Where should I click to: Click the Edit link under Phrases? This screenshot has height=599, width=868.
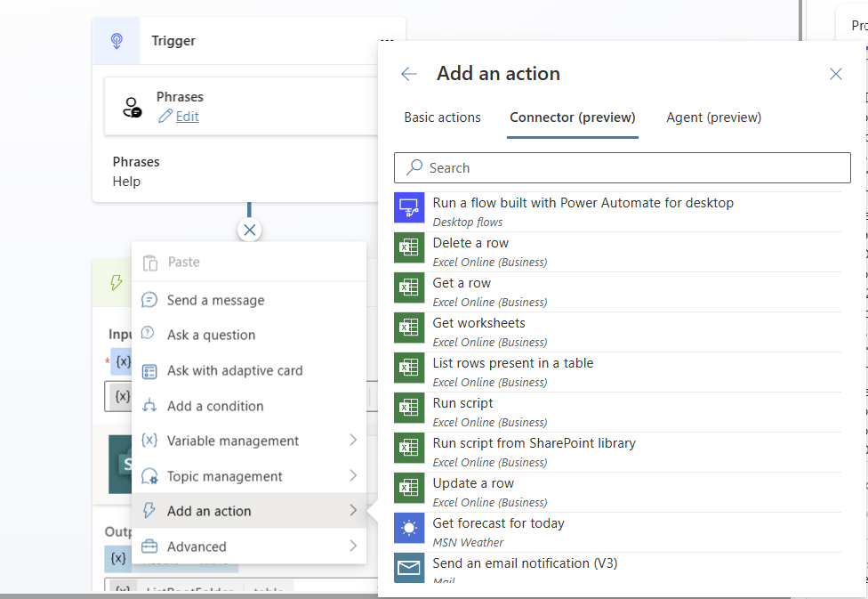187,117
